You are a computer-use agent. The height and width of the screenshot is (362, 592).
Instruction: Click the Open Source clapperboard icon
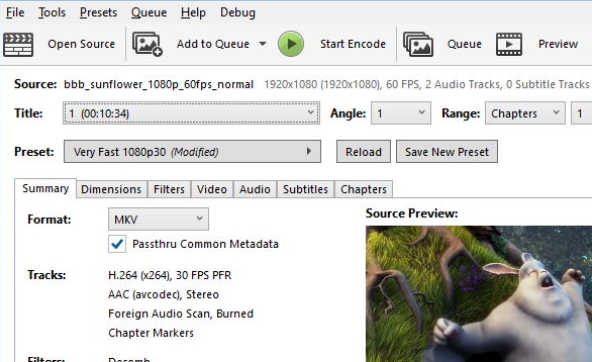(18, 45)
